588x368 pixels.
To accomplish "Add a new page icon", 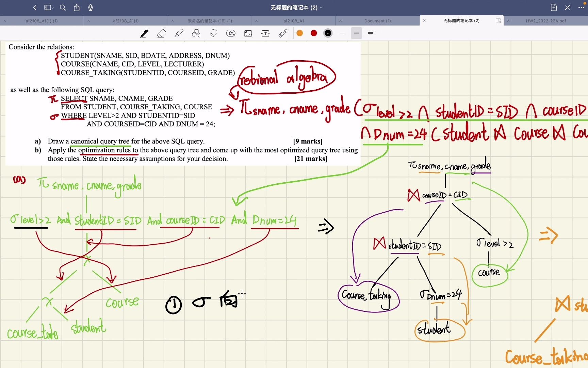I will pyautogui.click(x=554, y=7).
